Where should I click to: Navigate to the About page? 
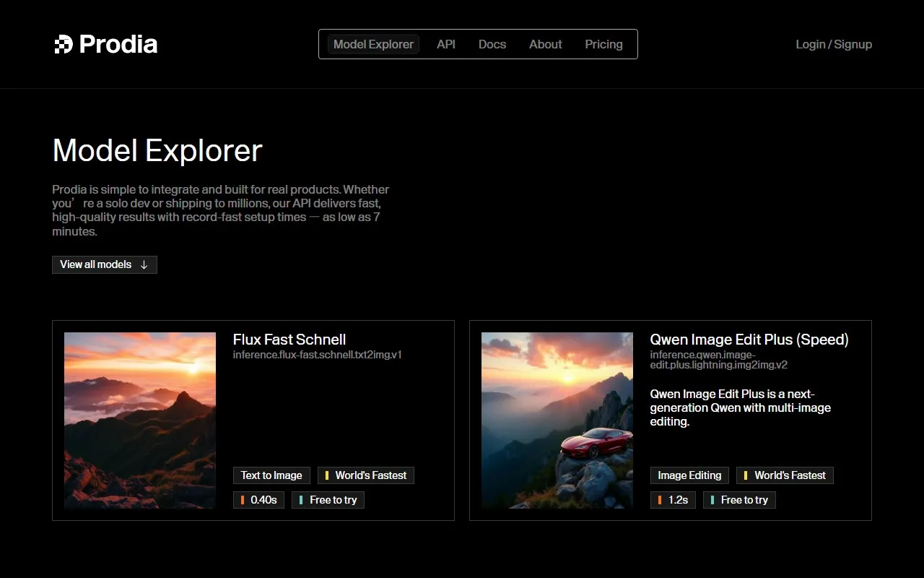(x=545, y=44)
